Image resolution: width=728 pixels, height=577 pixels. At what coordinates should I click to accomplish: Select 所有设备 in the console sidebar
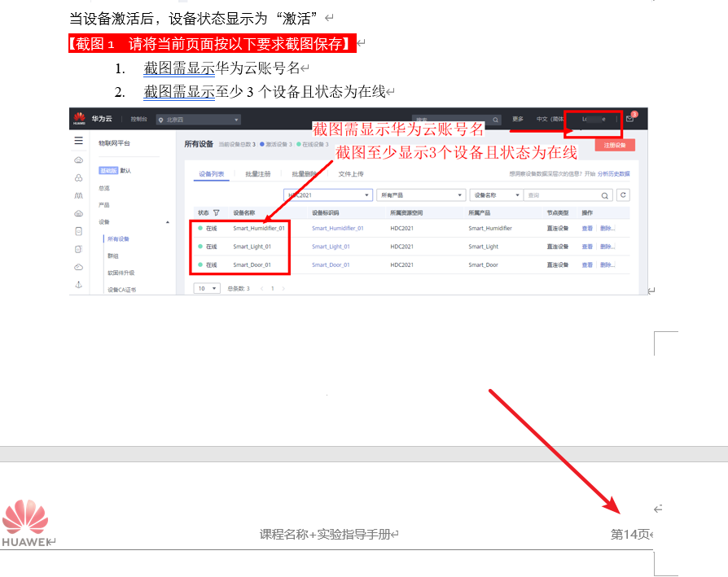click(x=118, y=239)
